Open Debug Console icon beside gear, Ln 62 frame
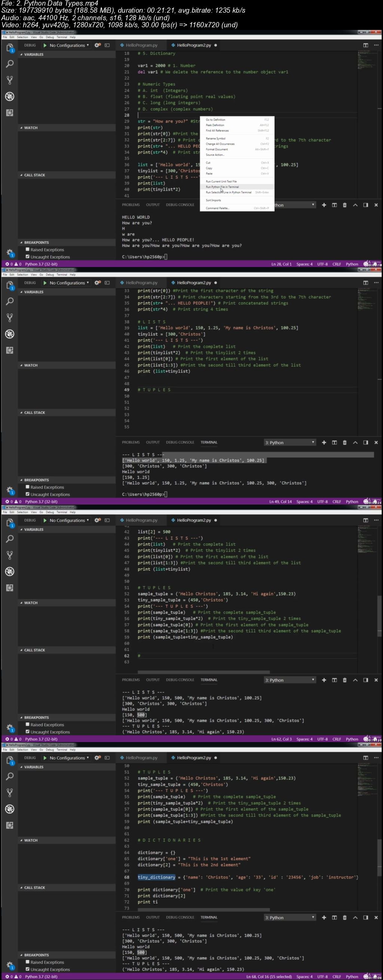 [107, 520]
